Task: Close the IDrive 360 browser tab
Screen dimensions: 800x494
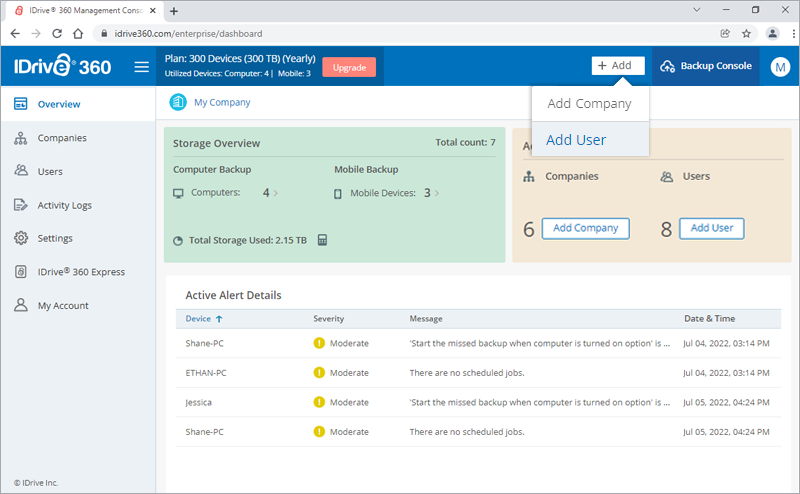Action: [x=153, y=10]
